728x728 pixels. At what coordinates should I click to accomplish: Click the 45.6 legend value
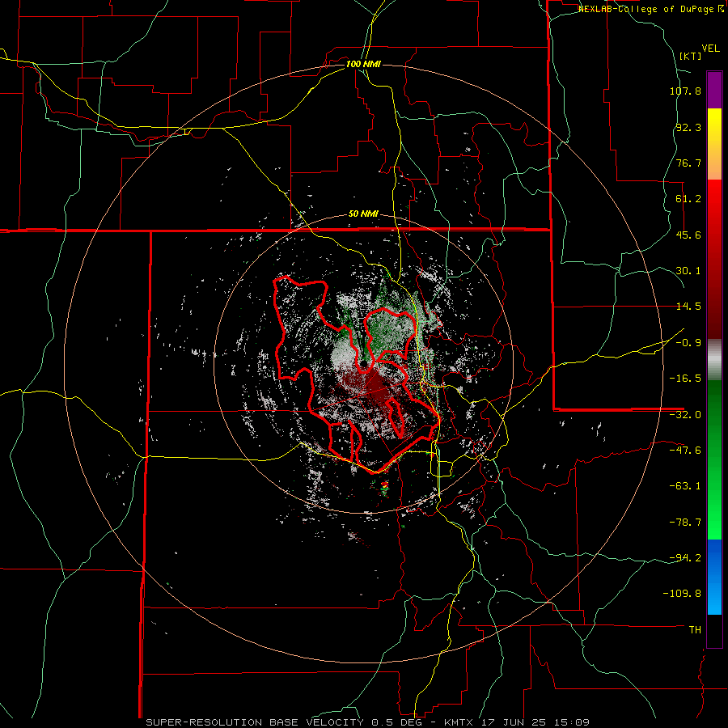(688, 235)
